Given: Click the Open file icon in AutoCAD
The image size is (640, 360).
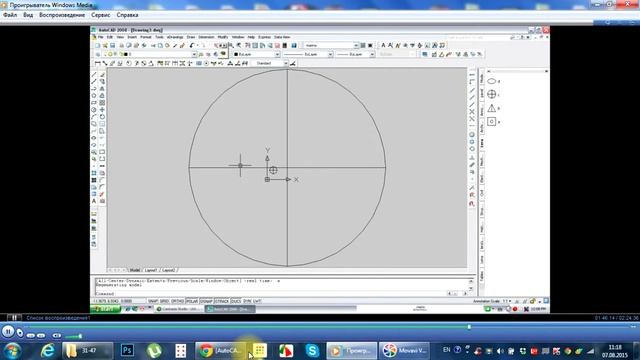Looking at the screenshot, I should (105, 45).
